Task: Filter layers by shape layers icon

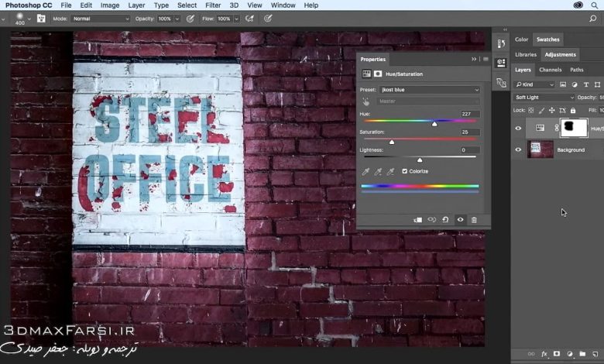Action: coord(597,84)
